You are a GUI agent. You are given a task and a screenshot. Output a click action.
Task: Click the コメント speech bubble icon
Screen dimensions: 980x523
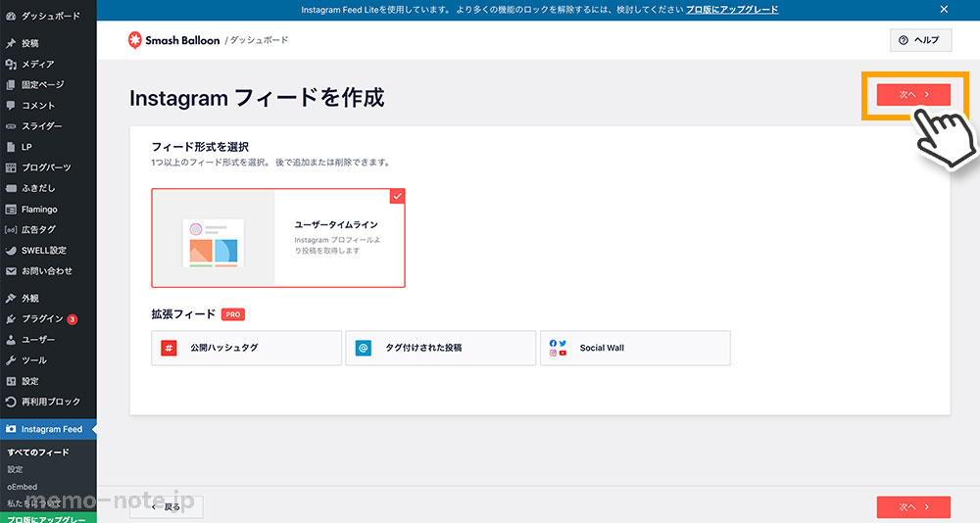pyautogui.click(x=11, y=105)
